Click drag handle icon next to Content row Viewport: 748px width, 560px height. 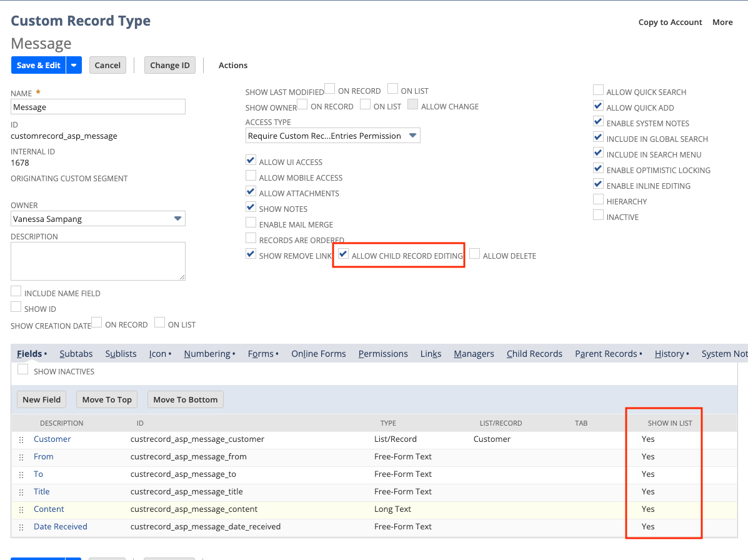21,510
